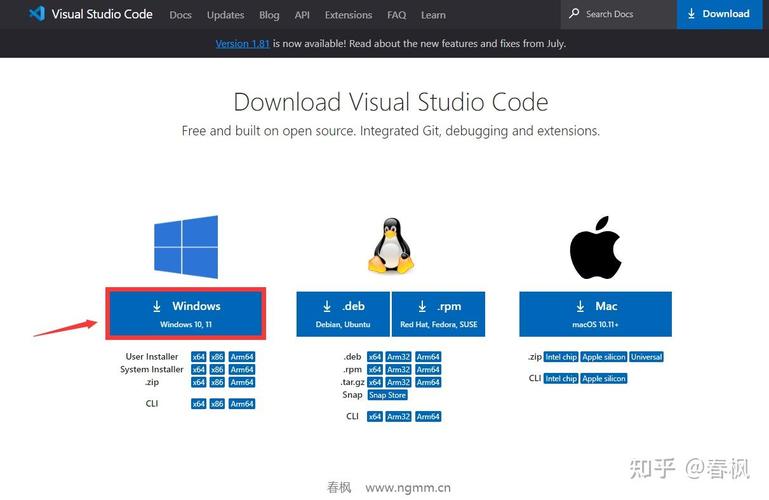Select Windows .zip Arm64 download

[242, 382]
